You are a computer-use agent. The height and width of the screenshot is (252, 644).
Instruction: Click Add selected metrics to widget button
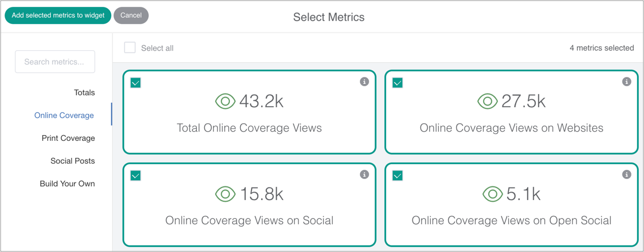(x=58, y=15)
